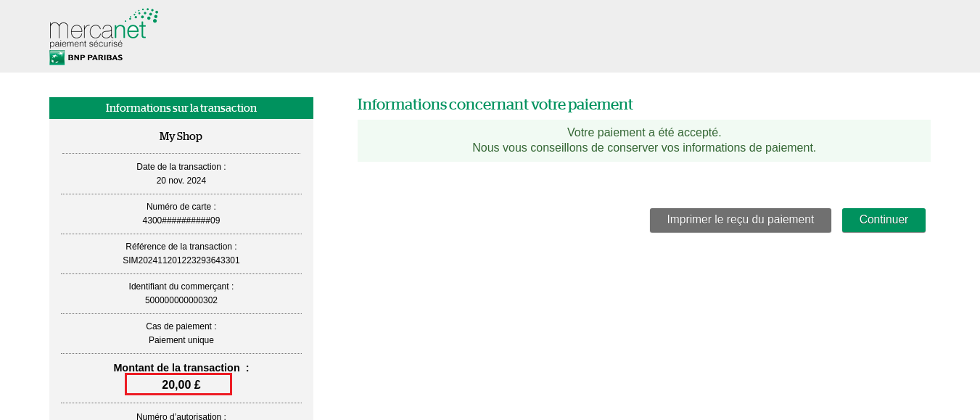Click the 'Informations concernant votre paiement' heading

[x=495, y=104]
